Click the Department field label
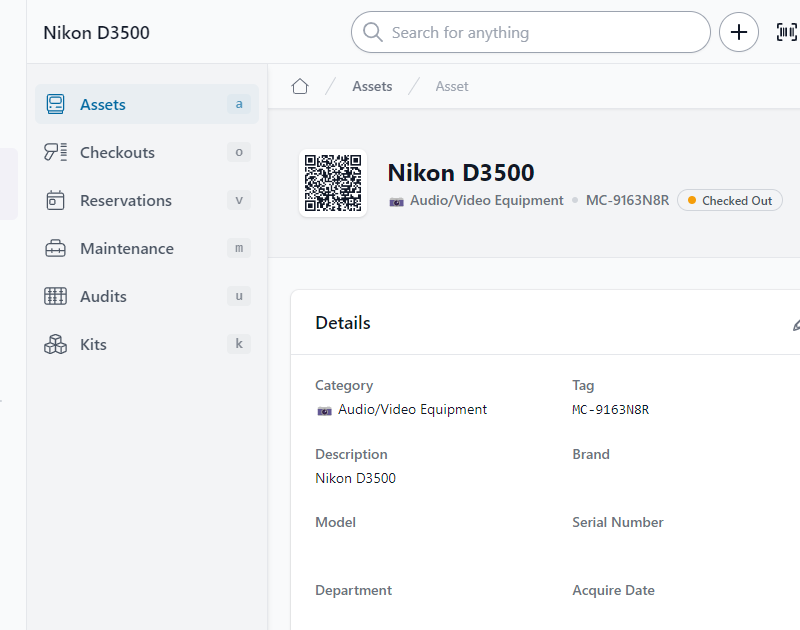 (354, 590)
